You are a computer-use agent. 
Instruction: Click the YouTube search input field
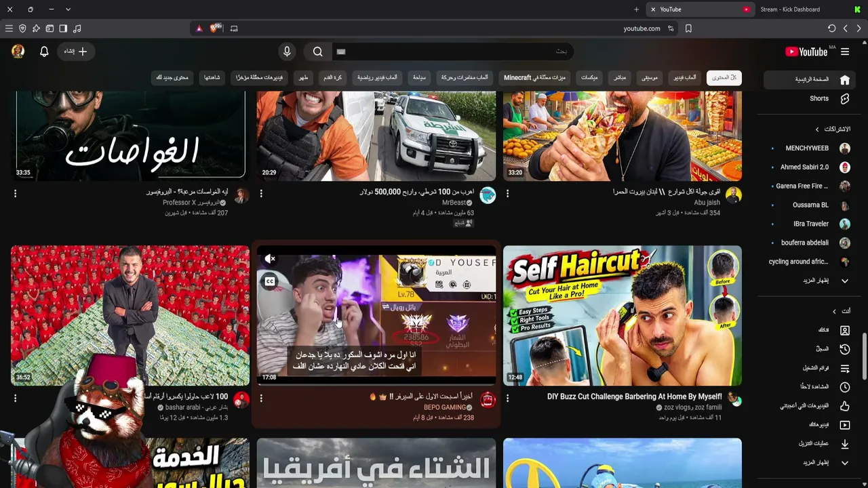click(x=454, y=52)
